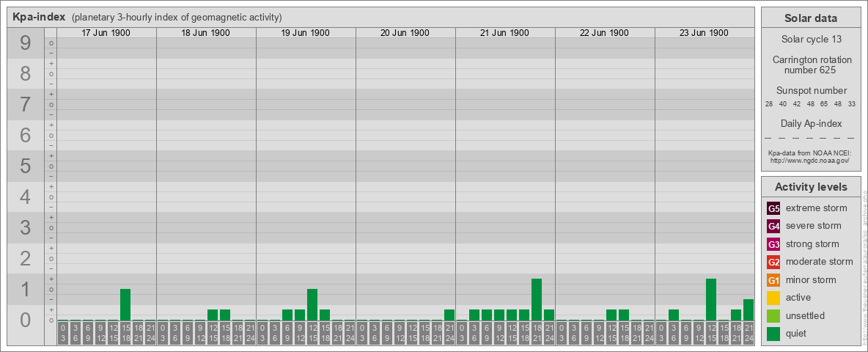The height and width of the screenshot is (352, 868).
Task: Click the sunspot value 40
Action: click(x=783, y=104)
